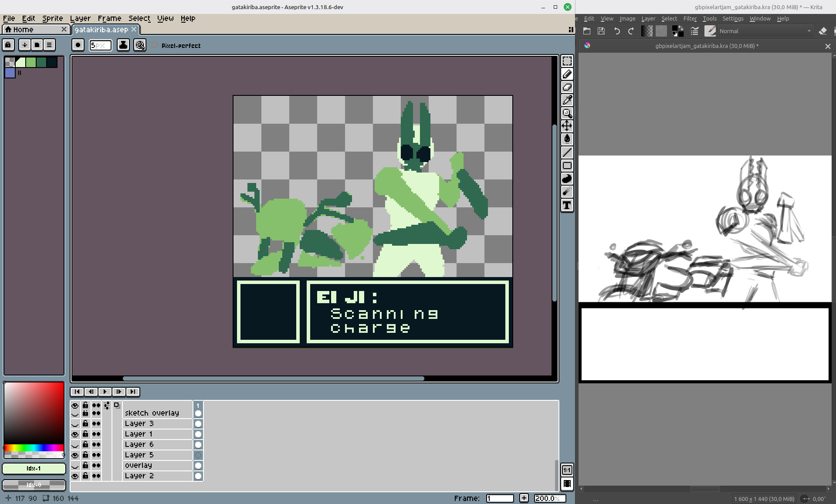Hide Layer 5 via its eye icon
836x504 pixels.
[x=75, y=455]
